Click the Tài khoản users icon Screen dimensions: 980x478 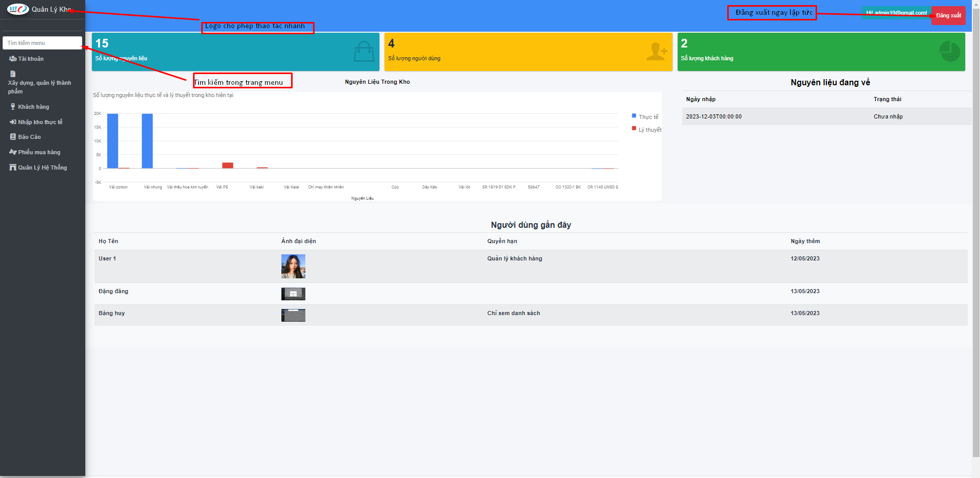[x=13, y=59]
